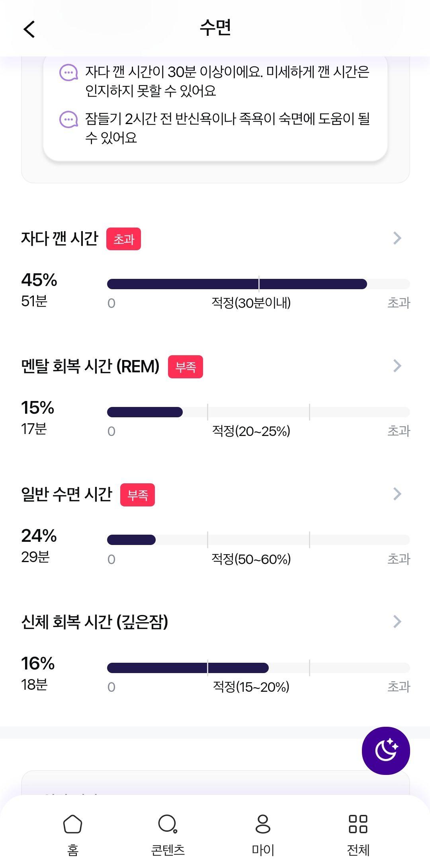Expand 멘탈 회복 시간 (REM) chevron
Viewport: 430px width, 868px height.
coord(397,366)
